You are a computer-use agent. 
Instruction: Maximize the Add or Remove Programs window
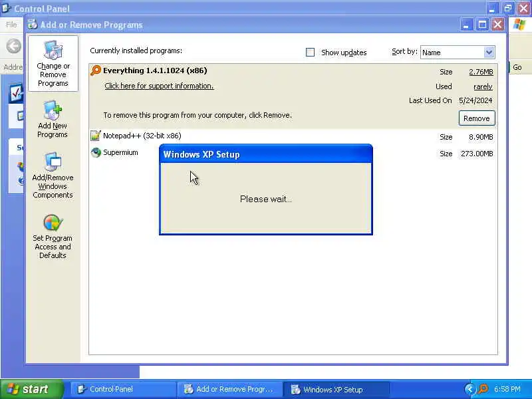click(x=482, y=25)
